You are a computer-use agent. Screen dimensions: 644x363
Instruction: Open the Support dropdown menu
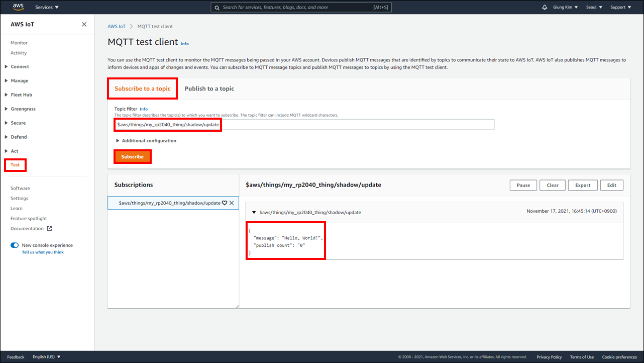(x=620, y=7)
